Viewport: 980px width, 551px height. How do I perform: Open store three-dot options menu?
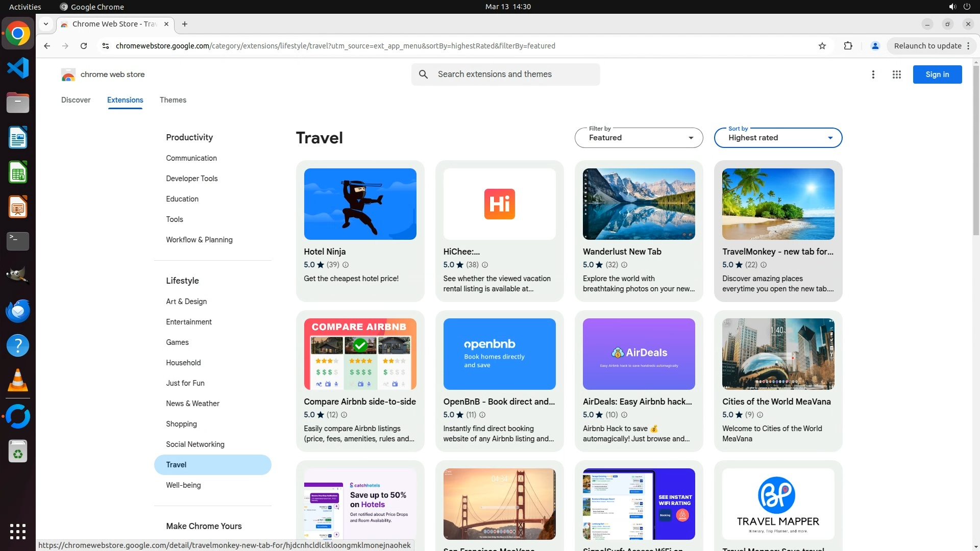click(x=873, y=74)
